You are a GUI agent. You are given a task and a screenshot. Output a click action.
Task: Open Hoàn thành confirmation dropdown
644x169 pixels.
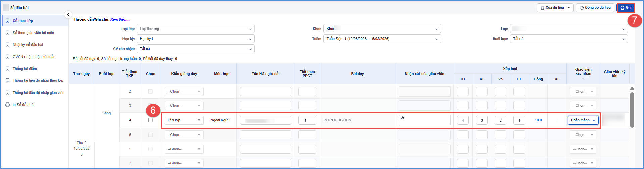(583, 120)
